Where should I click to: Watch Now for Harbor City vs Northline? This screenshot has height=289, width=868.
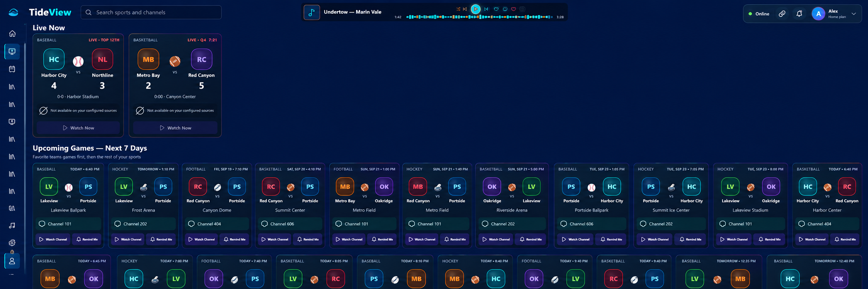[78, 128]
